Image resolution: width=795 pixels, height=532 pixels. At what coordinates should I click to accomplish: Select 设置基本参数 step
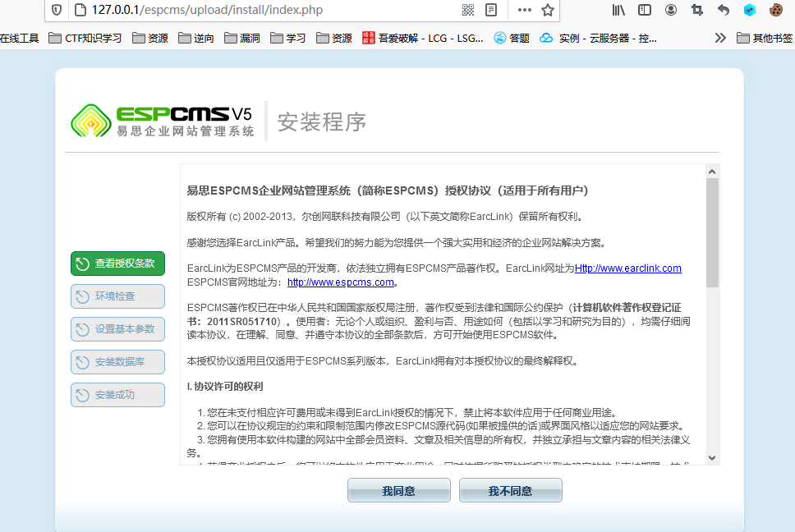click(117, 329)
